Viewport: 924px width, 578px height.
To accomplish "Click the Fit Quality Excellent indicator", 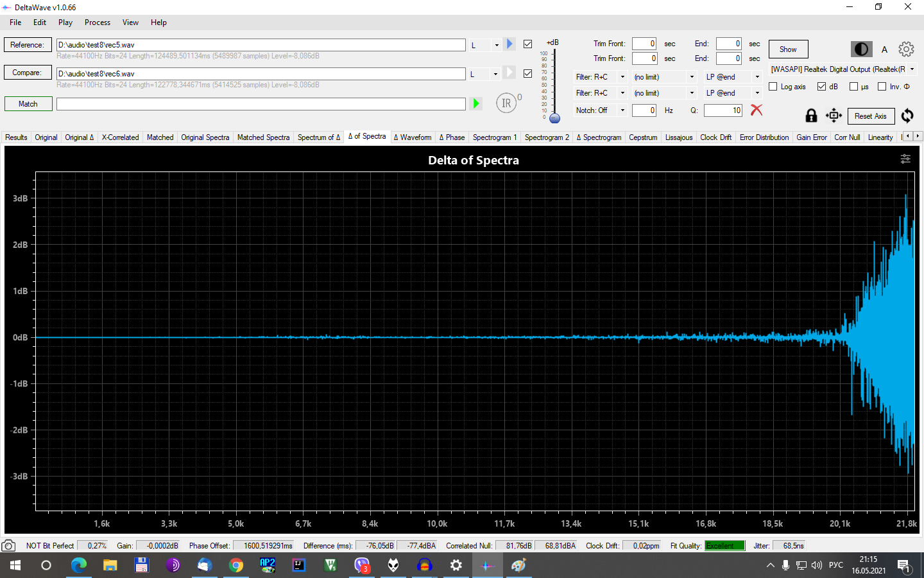I will (x=724, y=546).
